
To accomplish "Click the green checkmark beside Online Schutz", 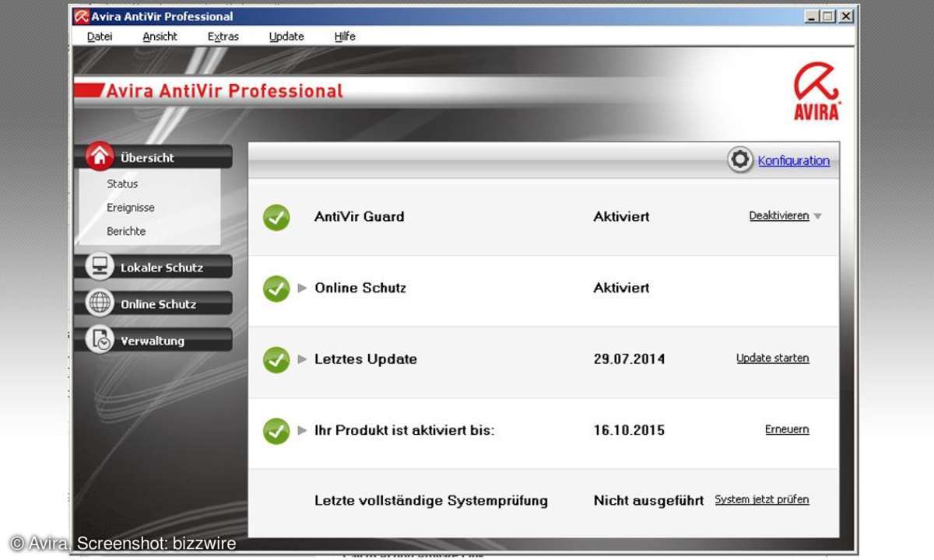I will pyautogui.click(x=276, y=289).
